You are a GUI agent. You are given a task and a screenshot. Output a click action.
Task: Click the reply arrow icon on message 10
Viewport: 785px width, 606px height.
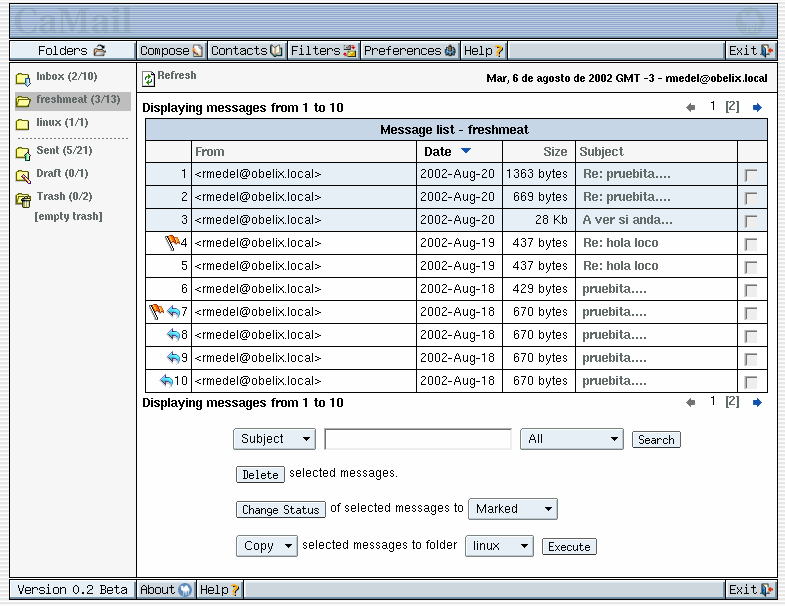point(166,380)
